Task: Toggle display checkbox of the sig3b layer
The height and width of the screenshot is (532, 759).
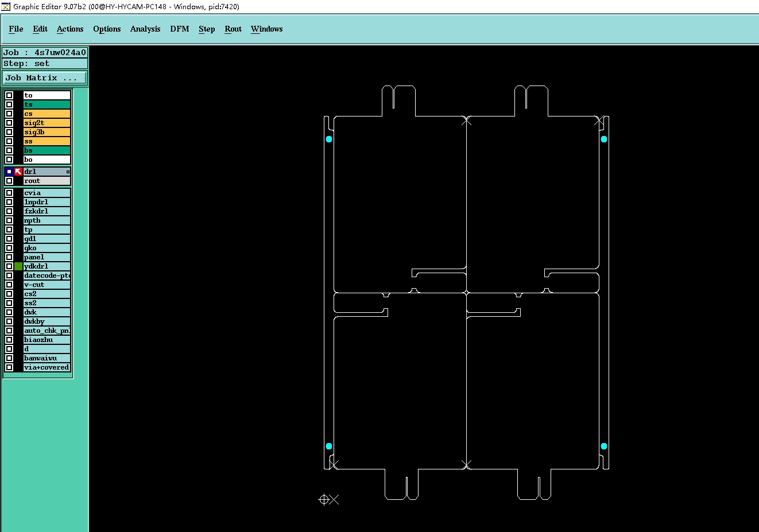Action: coord(9,132)
